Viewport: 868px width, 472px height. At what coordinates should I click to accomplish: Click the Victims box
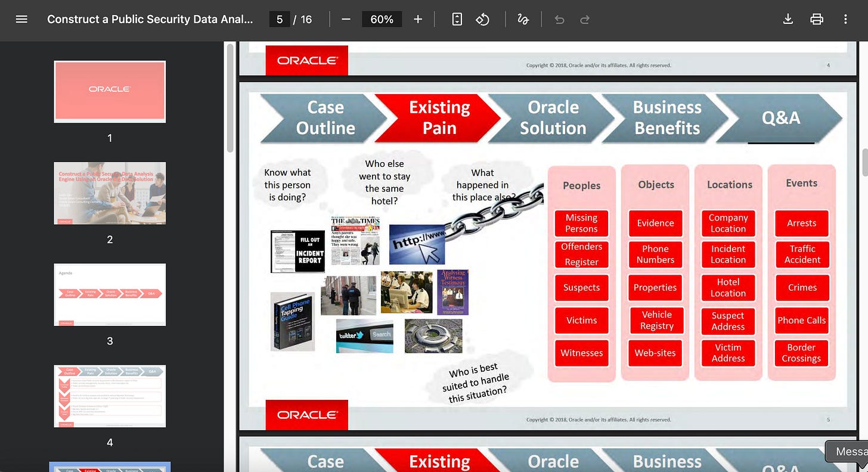coord(581,320)
